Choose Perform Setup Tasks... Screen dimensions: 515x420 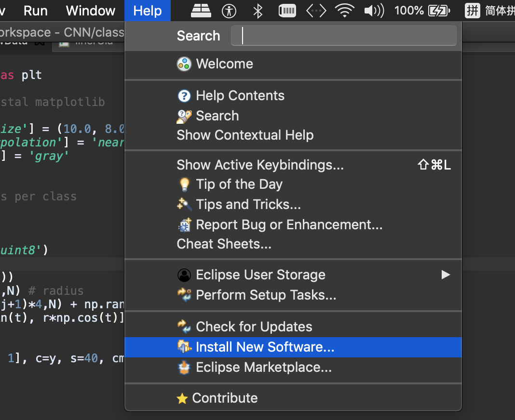click(x=293, y=295)
